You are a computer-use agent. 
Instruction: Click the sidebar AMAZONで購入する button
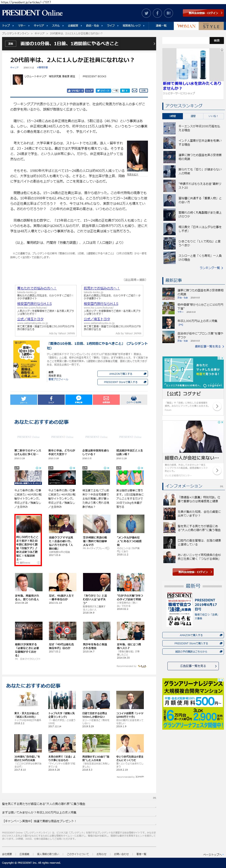point(193,635)
